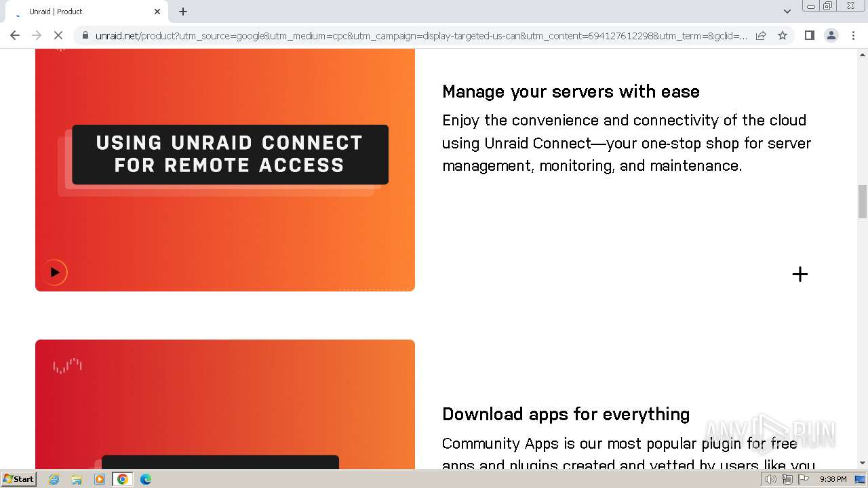The width and height of the screenshot is (868, 488).
Task: Click the Enjoy the convenience description paragraph
Action: 627,143
